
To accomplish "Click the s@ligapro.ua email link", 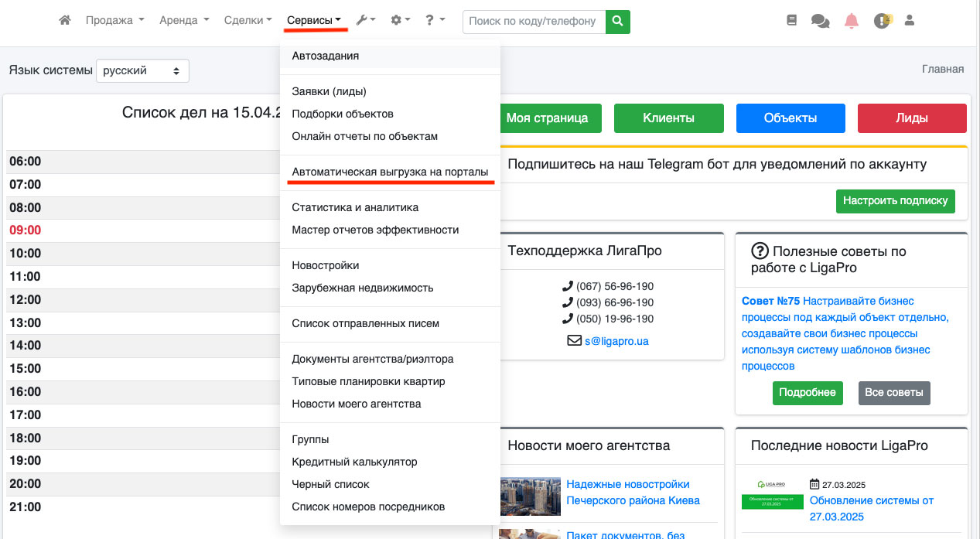I will pyautogui.click(x=616, y=340).
